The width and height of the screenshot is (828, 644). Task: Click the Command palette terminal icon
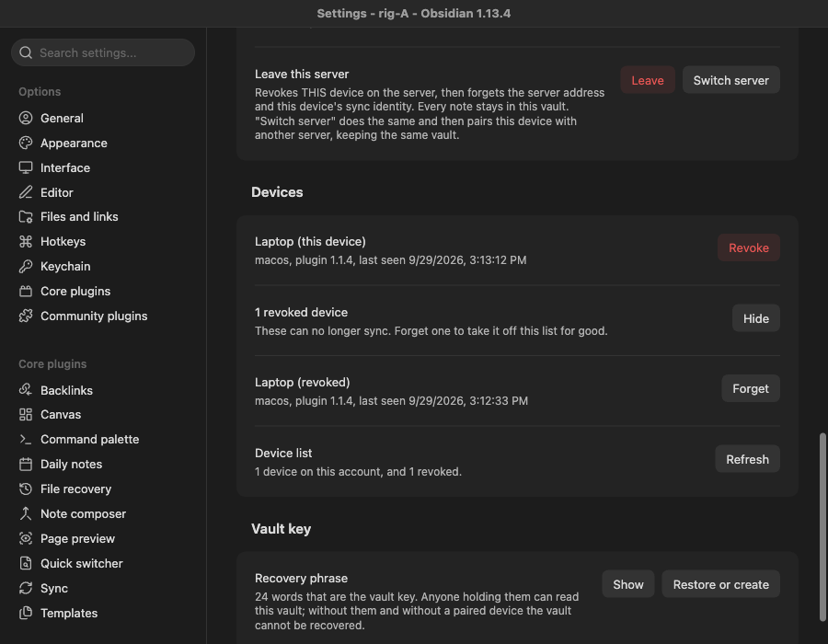(26, 439)
